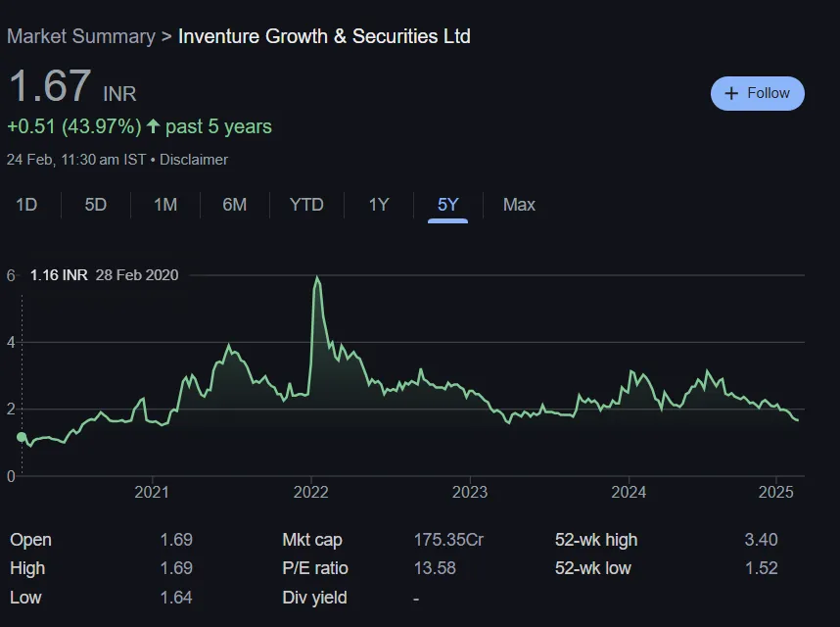The image size is (840, 627).
Task: Click the Inventure Growth & Securities Ltd title
Action: pyautogui.click(x=324, y=36)
